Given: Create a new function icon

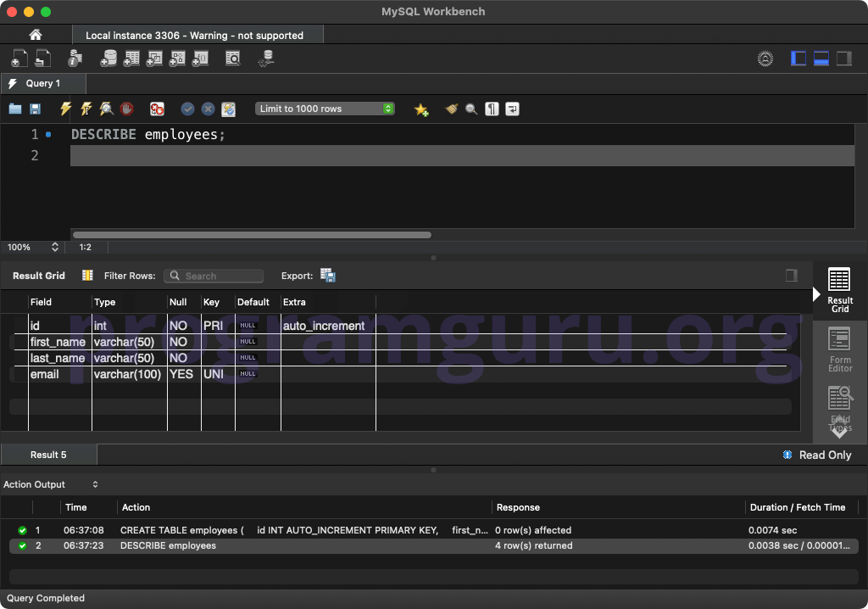Looking at the screenshot, I should [x=200, y=59].
